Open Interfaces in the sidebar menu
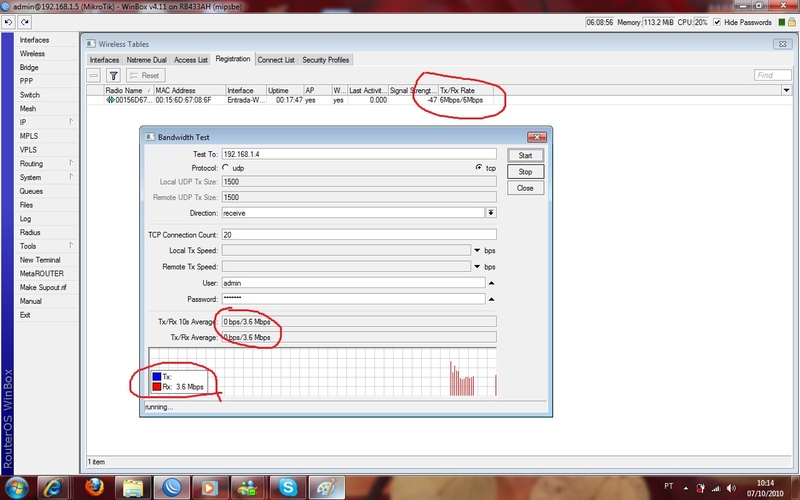The height and width of the screenshot is (500, 800). (34, 40)
